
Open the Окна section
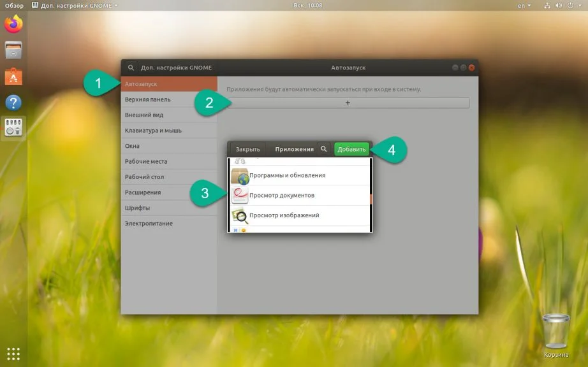[169, 146]
